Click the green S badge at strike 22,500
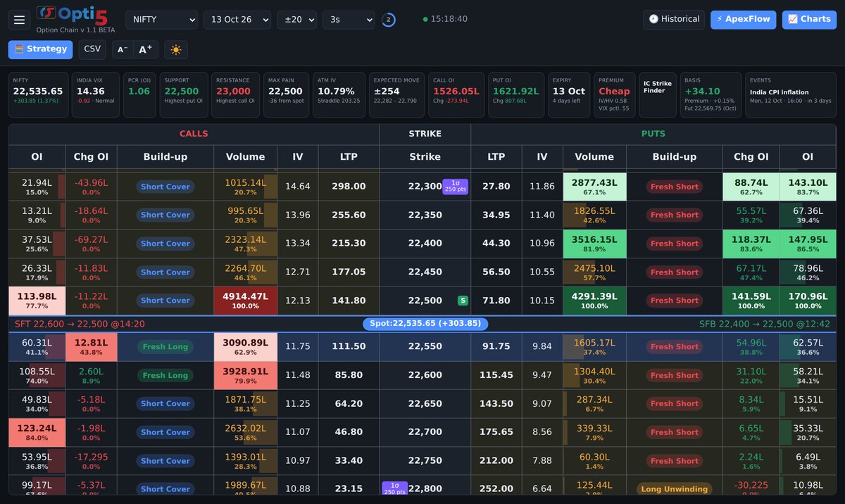The height and width of the screenshot is (504, 845). (x=463, y=301)
